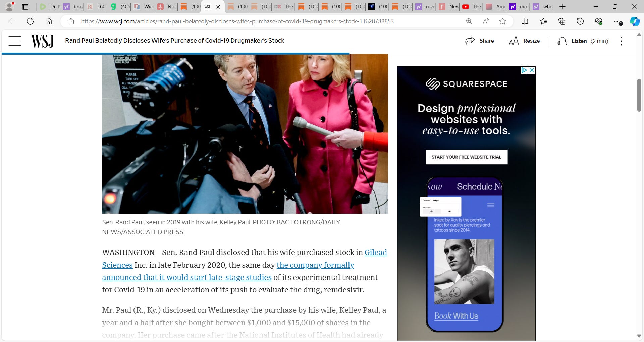644x342 pixels.
Task: Switch to the 'New' tab
Action: [x=448, y=6]
